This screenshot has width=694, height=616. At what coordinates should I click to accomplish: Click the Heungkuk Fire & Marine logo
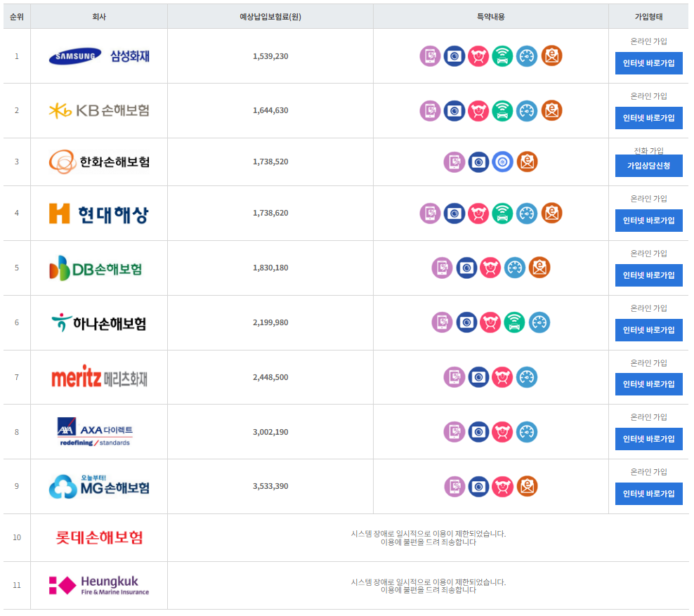99,586
